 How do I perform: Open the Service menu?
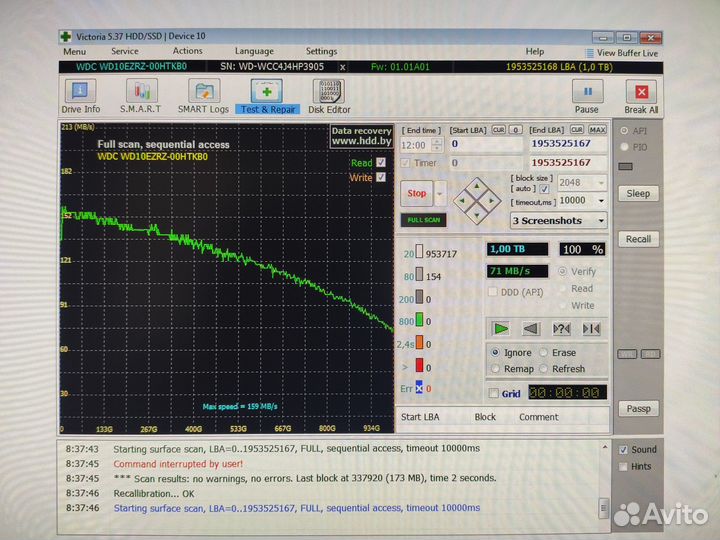(x=125, y=51)
